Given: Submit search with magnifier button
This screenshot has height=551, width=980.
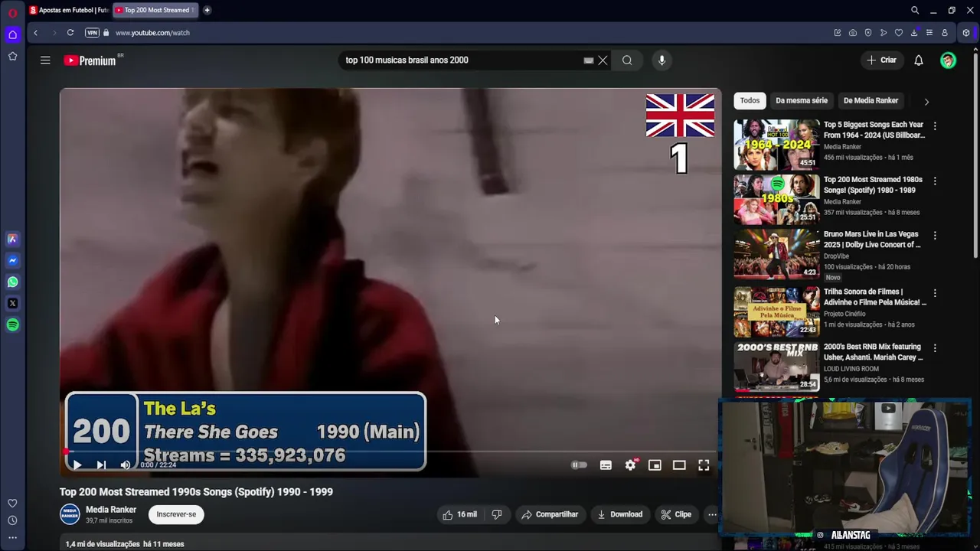Looking at the screenshot, I should point(627,60).
